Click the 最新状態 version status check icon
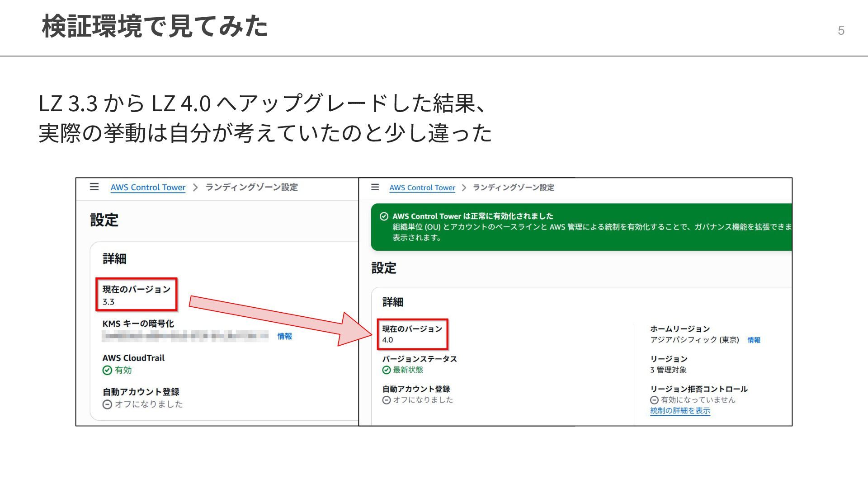The image size is (868, 488). pyautogui.click(x=387, y=370)
